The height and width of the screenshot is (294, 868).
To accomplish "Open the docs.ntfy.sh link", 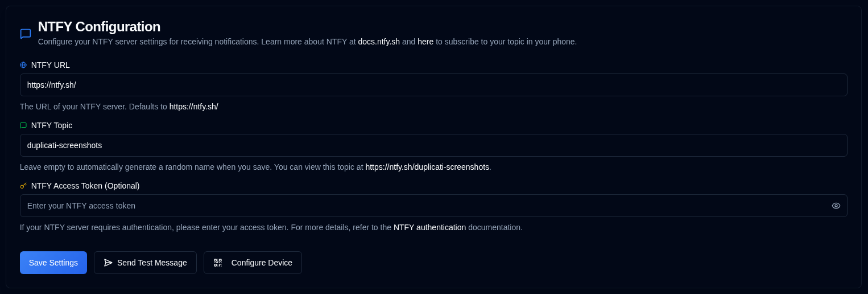I will [x=379, y=42].
